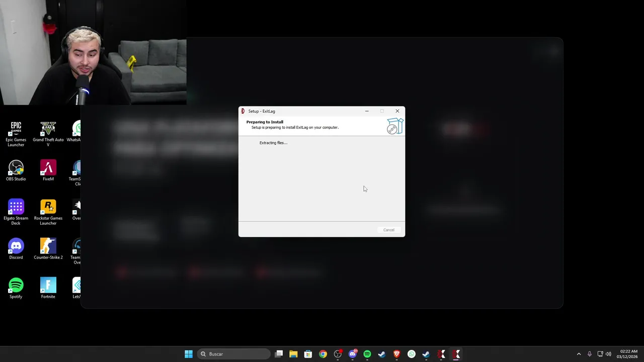644x362 pixels.
Task: Open the Epic Games Launcher desktop shortcut
Action: coord(16,134)
